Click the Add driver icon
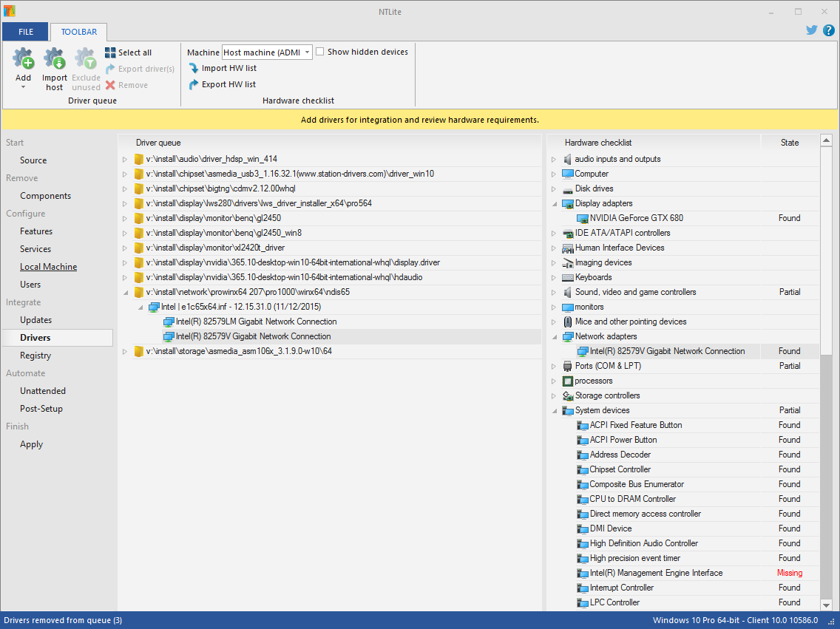The image size is (840, 629). [x=23, y=59]
